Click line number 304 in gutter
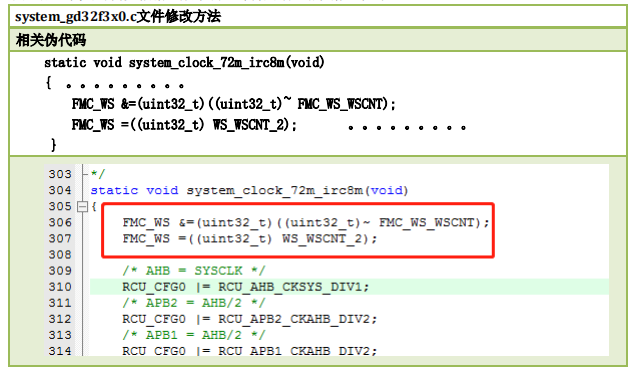The image size is (635, 372). click(60, 190)
